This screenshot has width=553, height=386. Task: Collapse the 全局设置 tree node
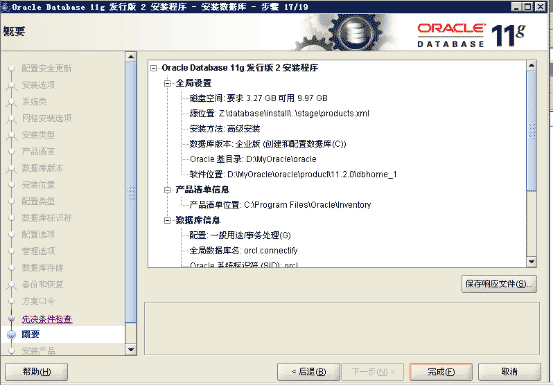[168, 83]
